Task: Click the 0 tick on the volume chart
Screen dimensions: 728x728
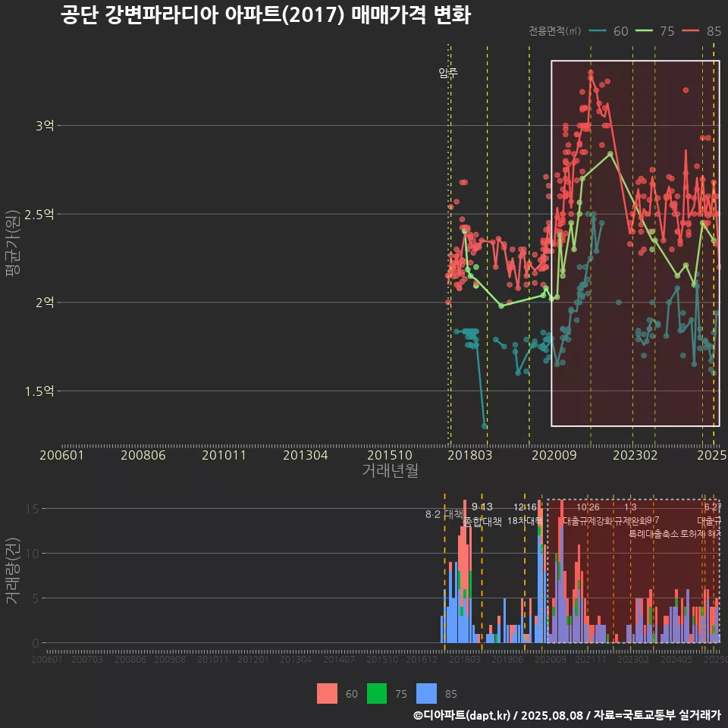Action: [36, 644]
